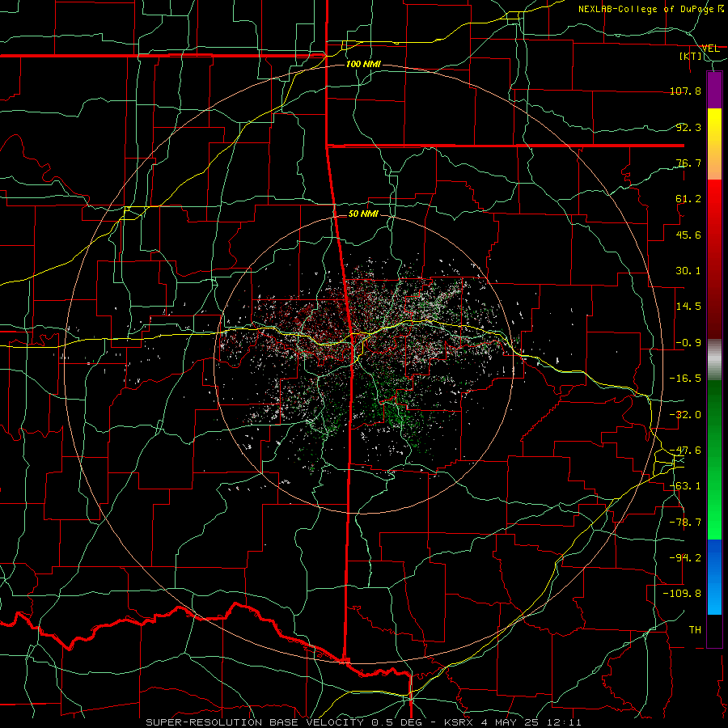The height and width of the screenshot is (728, 728).
Task: Pick the green segment of velocity color bar
Action: tap(714, 459)
